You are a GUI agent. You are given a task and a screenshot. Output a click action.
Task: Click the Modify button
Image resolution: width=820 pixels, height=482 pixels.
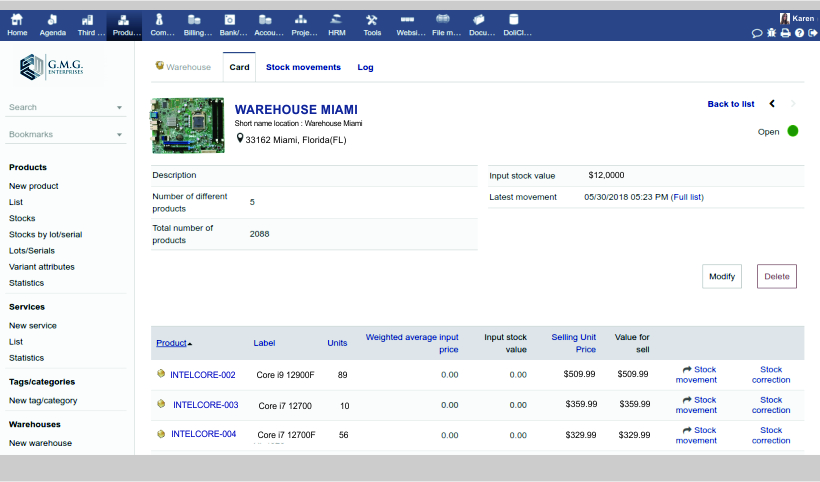click(x=722, y=276)
